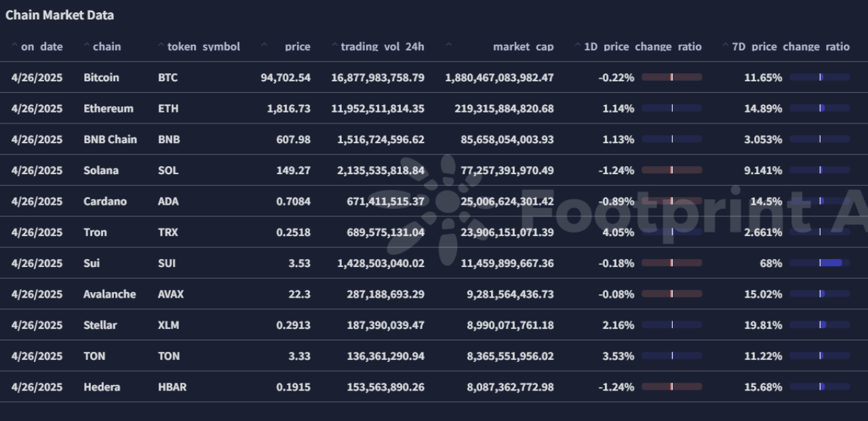
Task: Click the sort arrow beside chain header
Action: pos(87,46)
